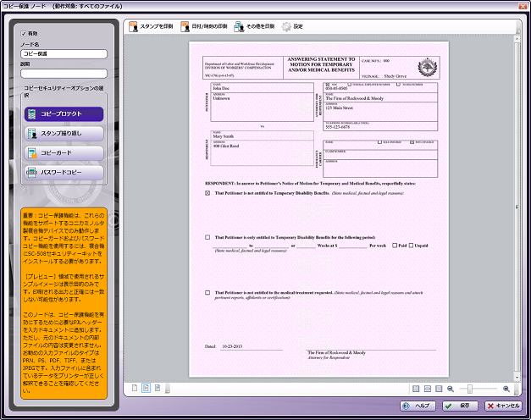
Task: Open the その他を印刷 (print other) toolbar item
Action: [x=254, y=26]
